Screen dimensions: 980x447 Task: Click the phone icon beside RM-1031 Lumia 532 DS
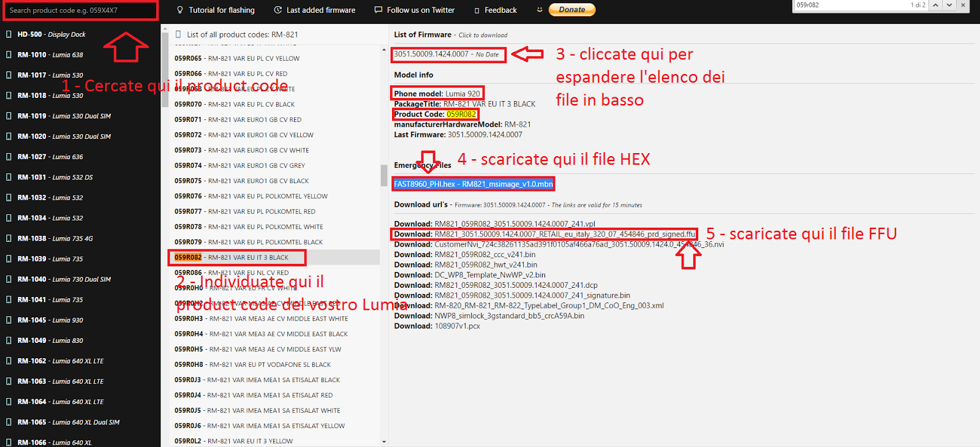9,177
